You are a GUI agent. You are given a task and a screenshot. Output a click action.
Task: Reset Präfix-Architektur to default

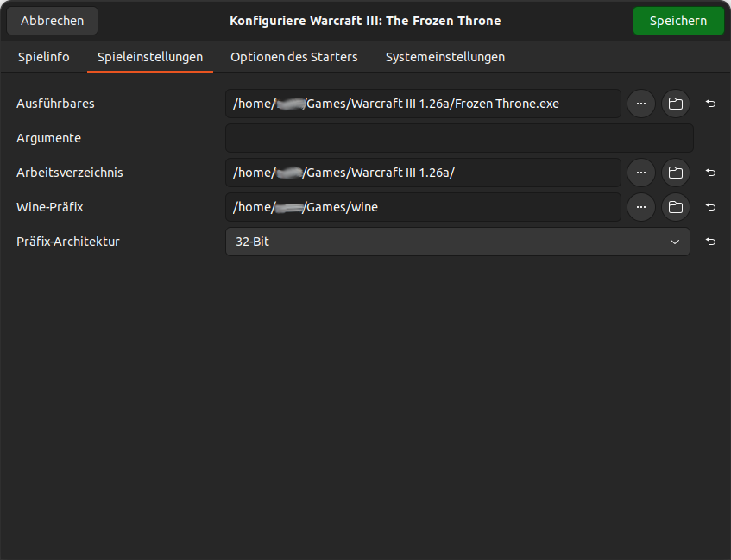[x=710, y=242]
